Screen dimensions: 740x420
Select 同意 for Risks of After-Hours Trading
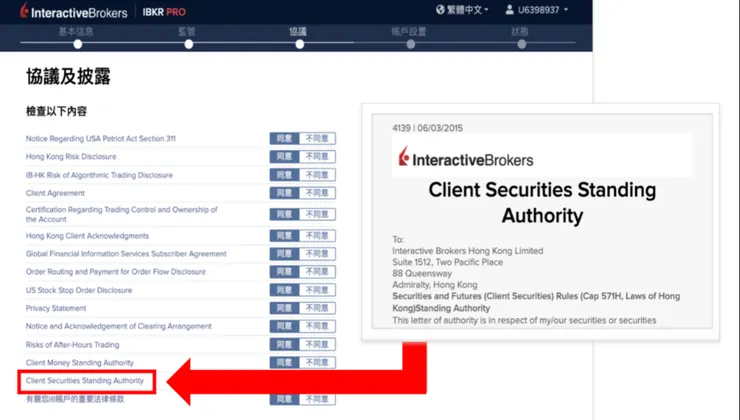(285, 345)
